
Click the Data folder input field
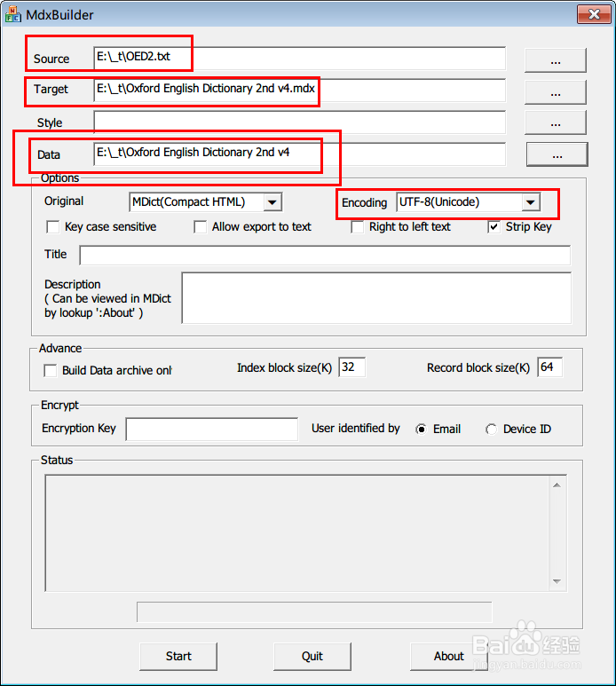300,154
